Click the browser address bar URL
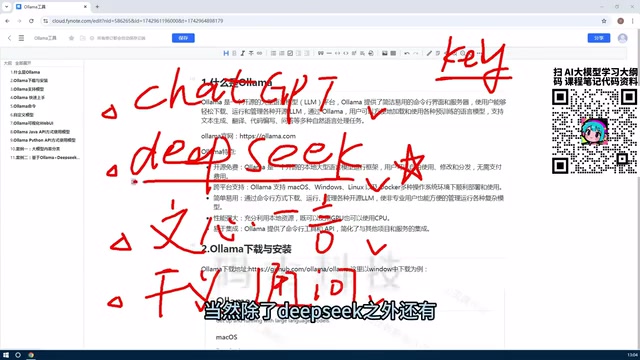The image size is (640, 360). tap(138, 21)
